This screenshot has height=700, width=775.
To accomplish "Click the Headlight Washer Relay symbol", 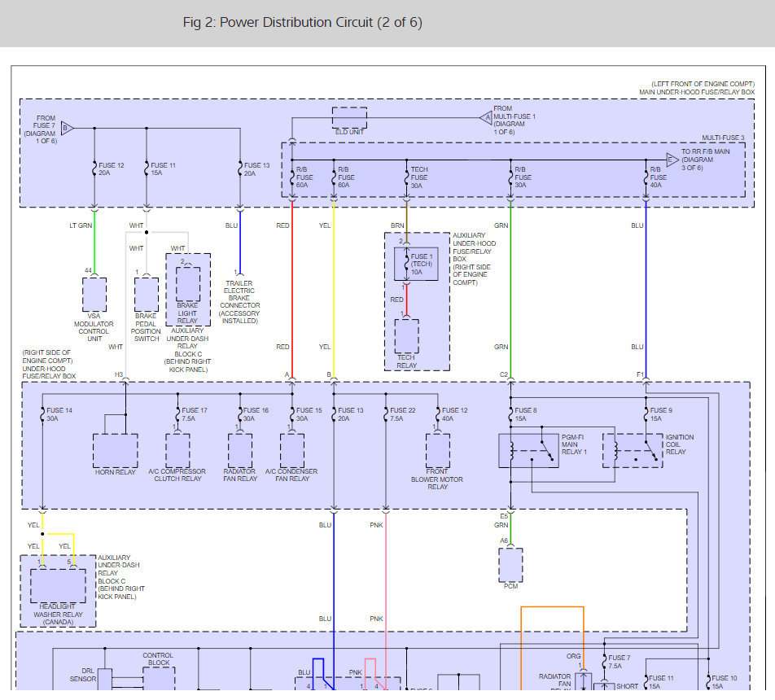I will click(x=57, y=584).
